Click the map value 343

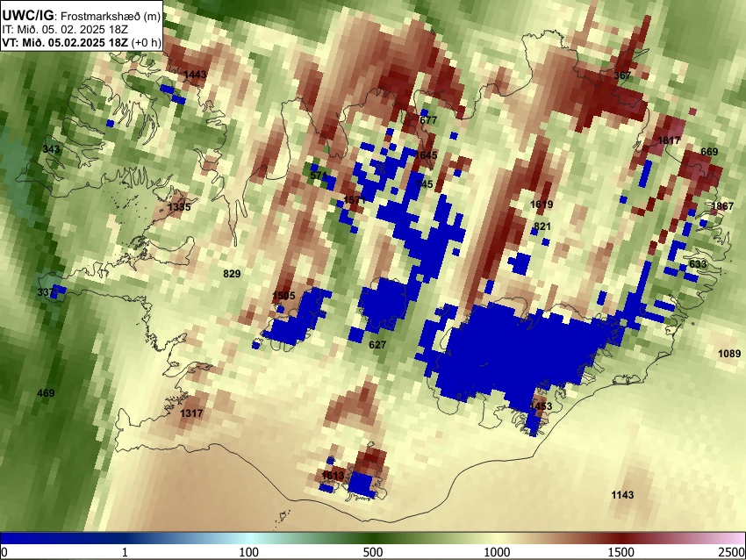click(52, 149)
